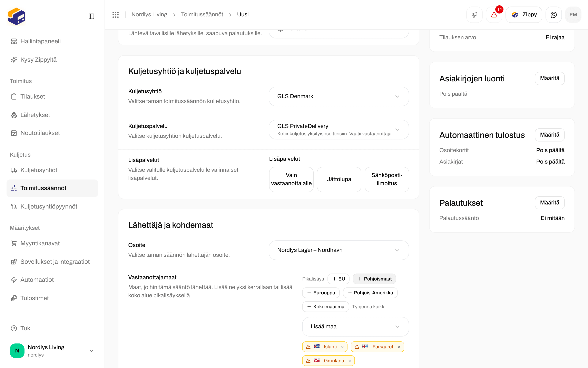Open the chat support icon
Viewport: 588px width, 368px height.
click(x=553, y=15)
